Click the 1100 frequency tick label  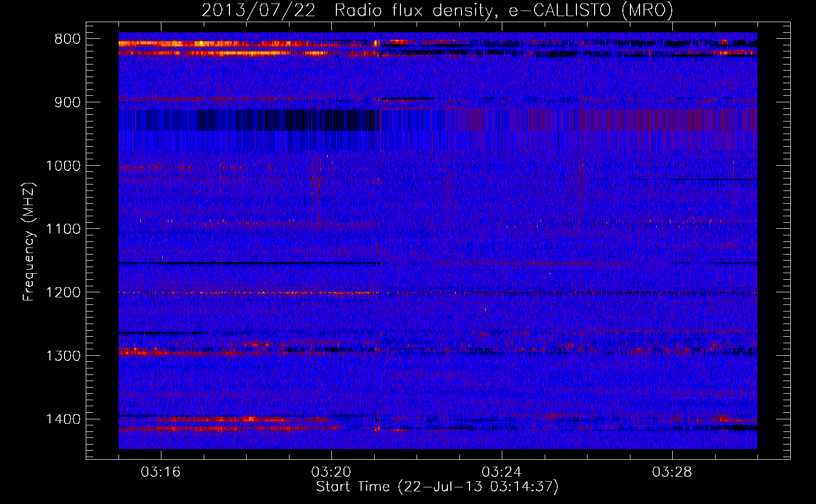click(x=63, y=229)
